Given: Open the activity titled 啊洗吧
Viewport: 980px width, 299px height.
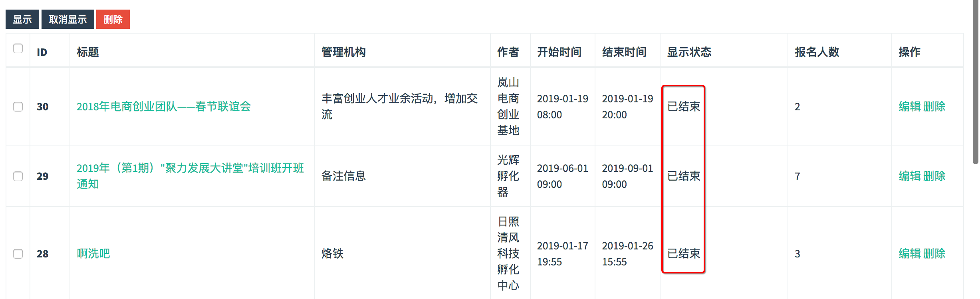Looking at the screenshot, I should tap(94, 253).
